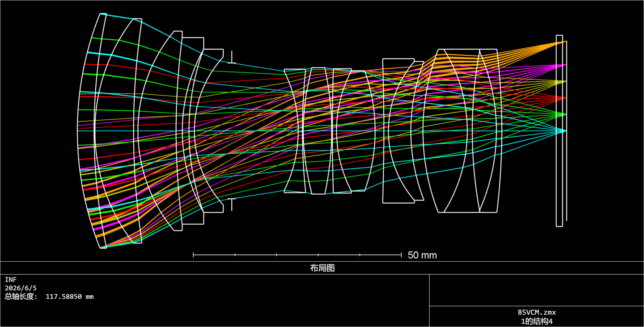Click the '1的结构4' configuration text
Screen dimensions: 644x327
537,321
